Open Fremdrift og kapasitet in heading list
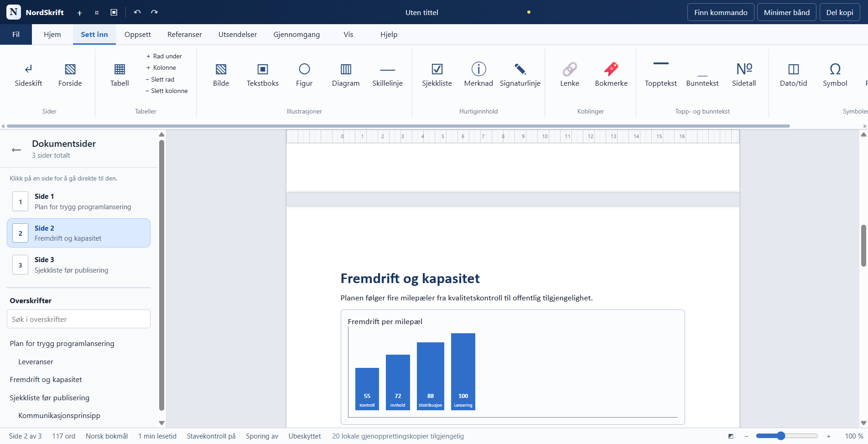Viewport: 868px width, 444px height. (x=46, y=380)
